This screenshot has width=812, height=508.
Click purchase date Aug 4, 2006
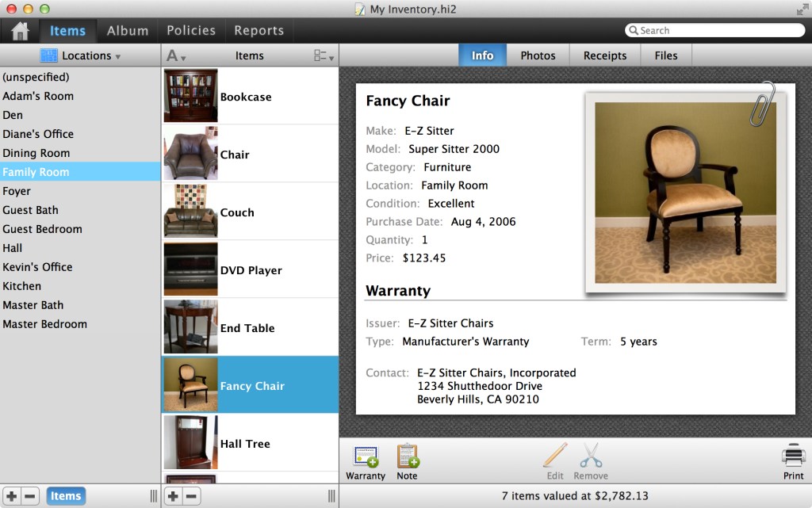coord(483,222)
